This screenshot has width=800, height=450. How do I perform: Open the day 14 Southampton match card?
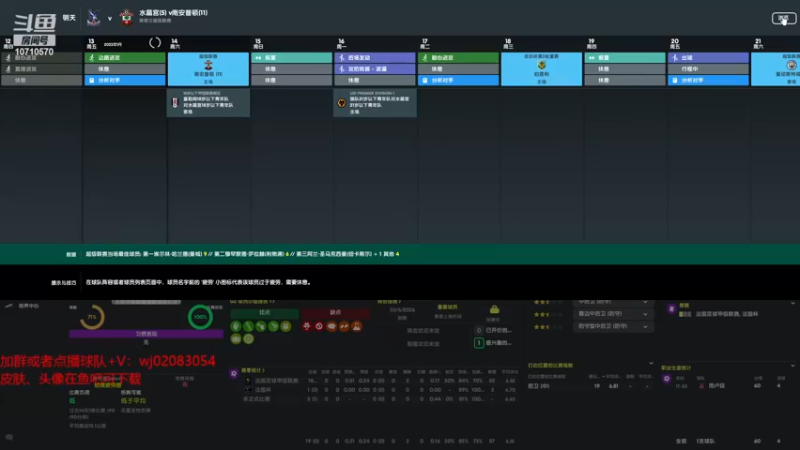[x=208, y=69]
